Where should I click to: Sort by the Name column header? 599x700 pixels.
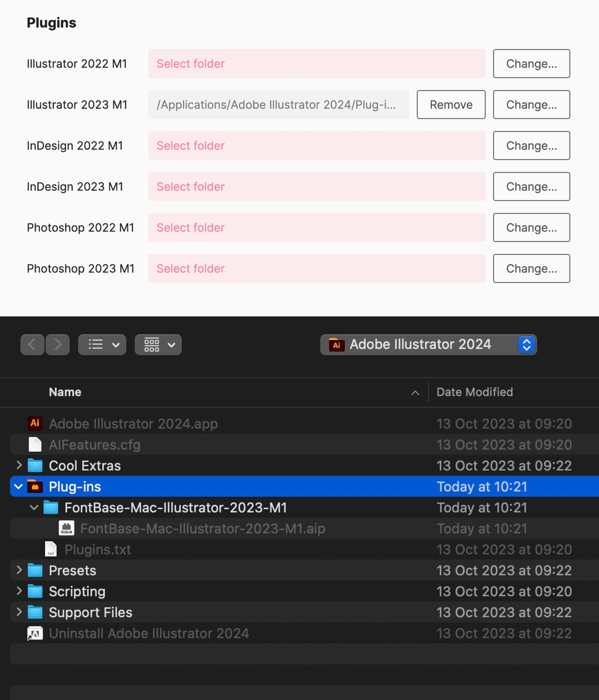tap(65, 392)
